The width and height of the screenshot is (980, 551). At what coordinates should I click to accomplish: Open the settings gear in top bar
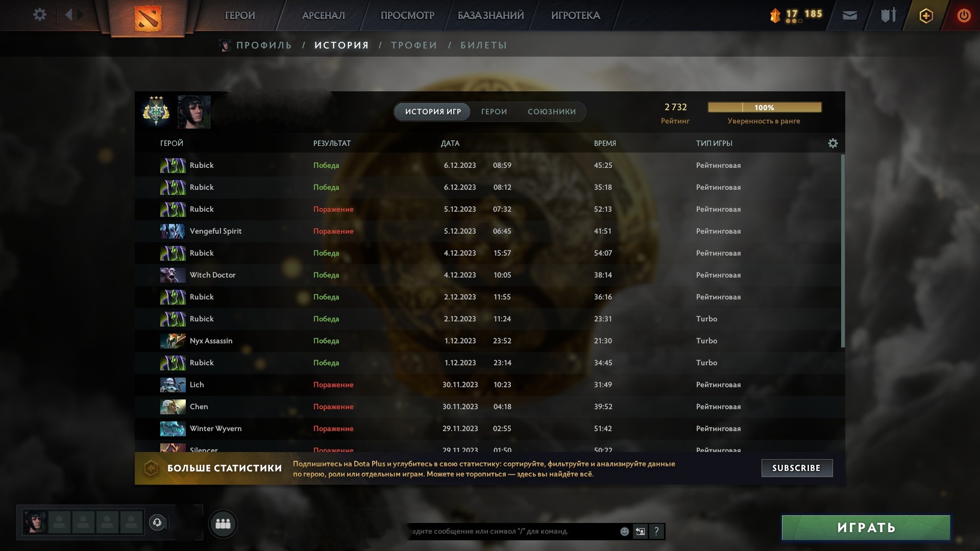click(x=39, y=15)
